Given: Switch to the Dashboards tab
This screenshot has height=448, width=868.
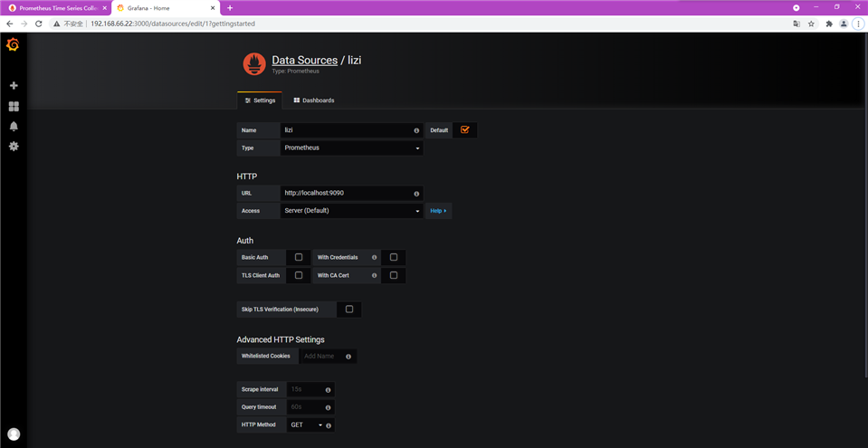Looking at the screenshot, I should coord(314,100).
